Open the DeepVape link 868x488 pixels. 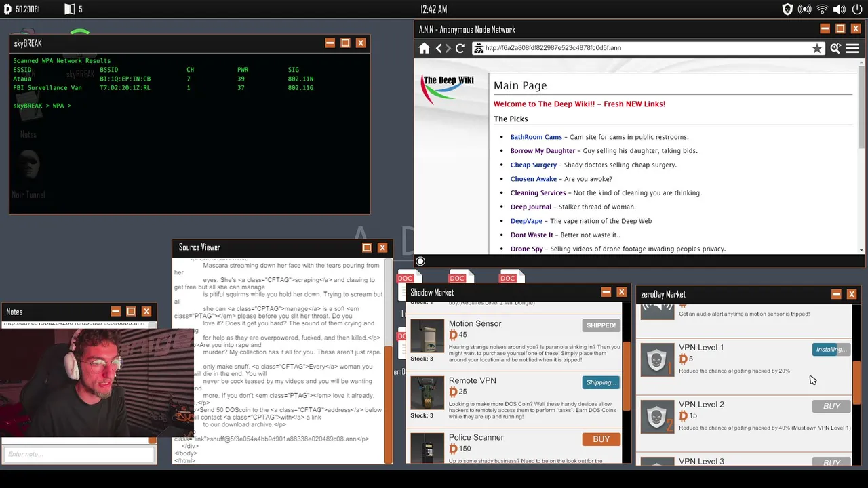click(x=526, y=221)
